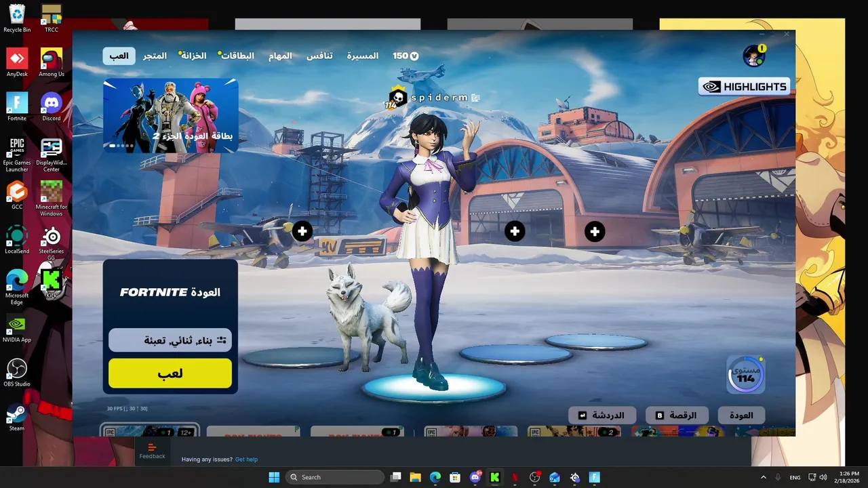Open Netflix taskbar icon
Screen dimensions: 868x488
[x=515, y=477]
